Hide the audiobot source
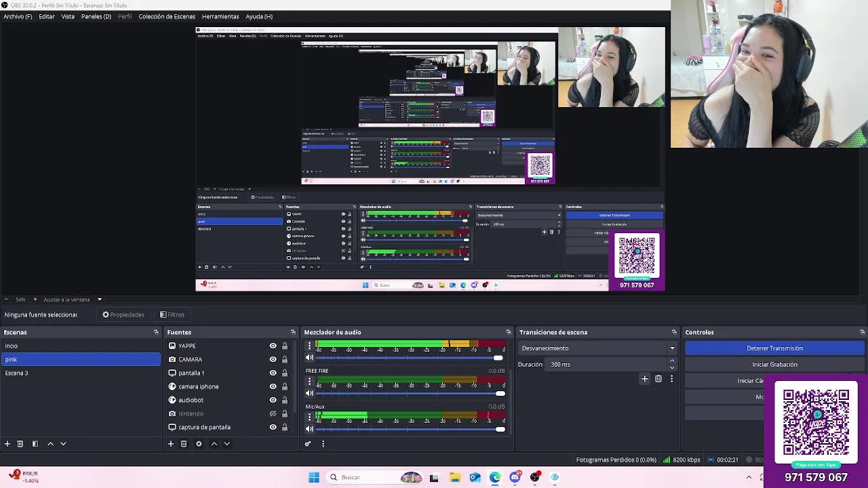This screenshot has height=488, width=868. point(273,400)
